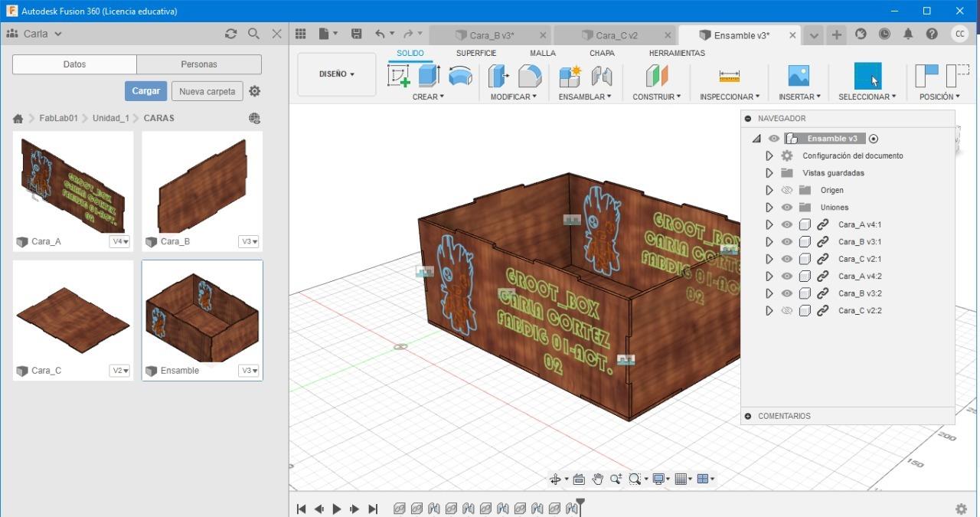The height and width of the screenshot is (517, 980).
Task: Click the refresh icon in data panel
Action: (230, 34)
